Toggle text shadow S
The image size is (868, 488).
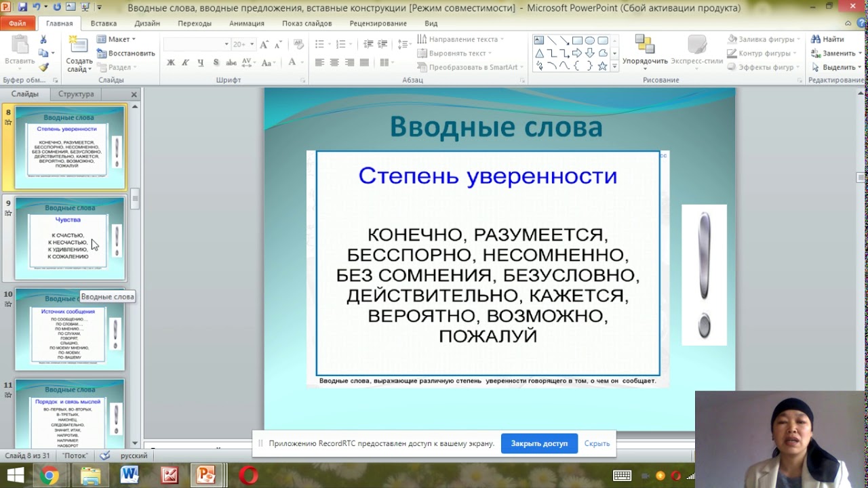[x=216, y=62]
